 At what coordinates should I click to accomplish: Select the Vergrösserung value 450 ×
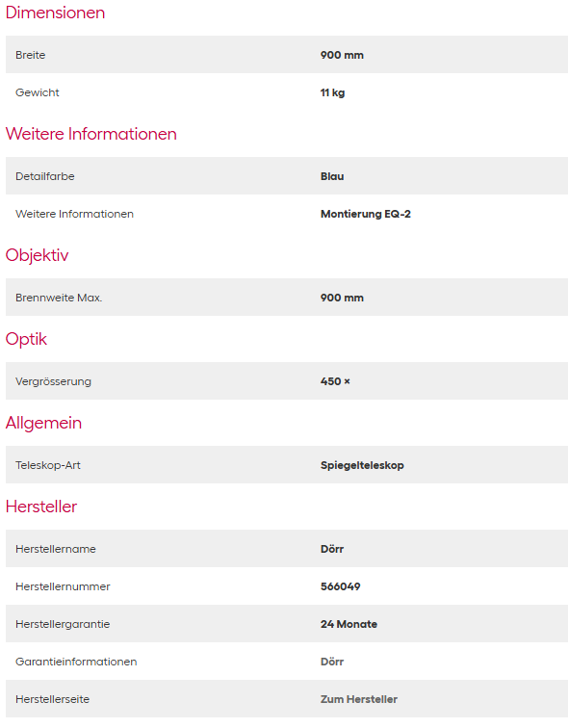click(x=335, y=381)
